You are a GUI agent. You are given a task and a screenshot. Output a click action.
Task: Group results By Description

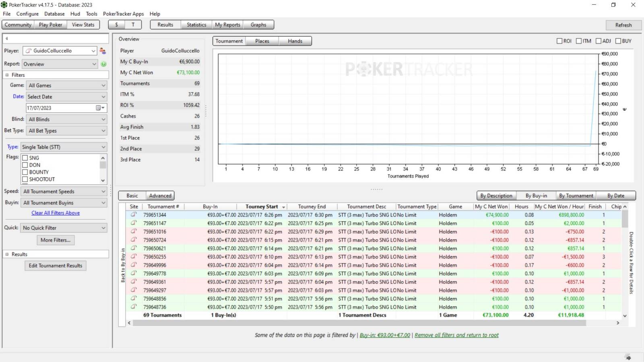[x=496, y=195]
